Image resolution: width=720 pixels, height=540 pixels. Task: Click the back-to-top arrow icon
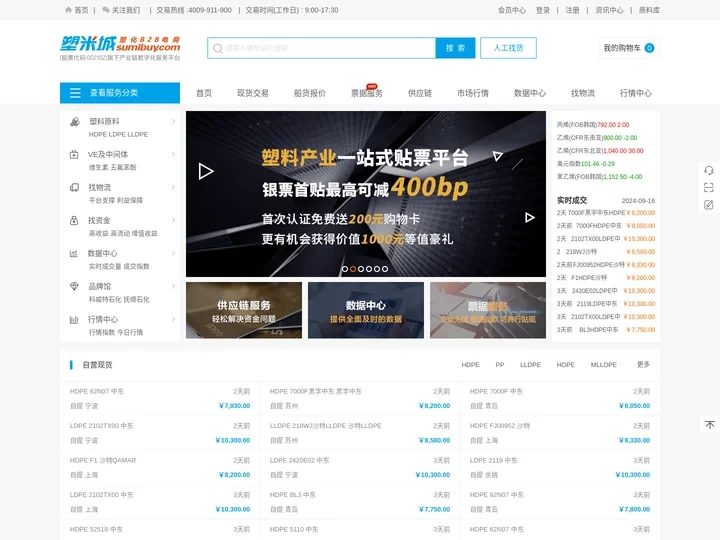(x=710, y=425)
